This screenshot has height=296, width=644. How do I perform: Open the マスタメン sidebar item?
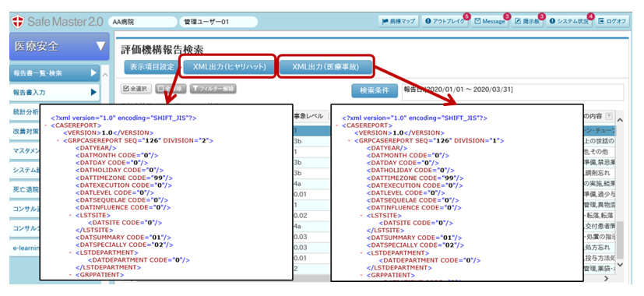point(26,151)
